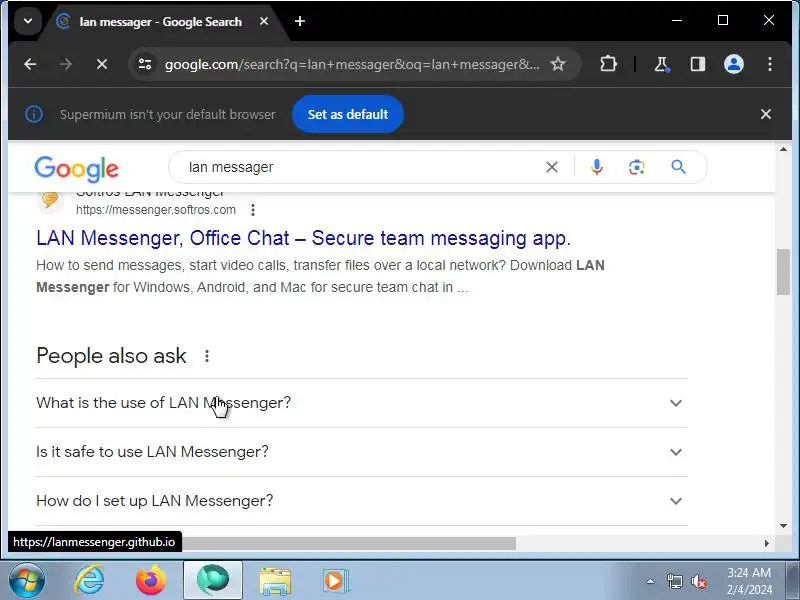Start voice search with microphone icon
This screenshot has width=800, height=600.
point(596,167)
